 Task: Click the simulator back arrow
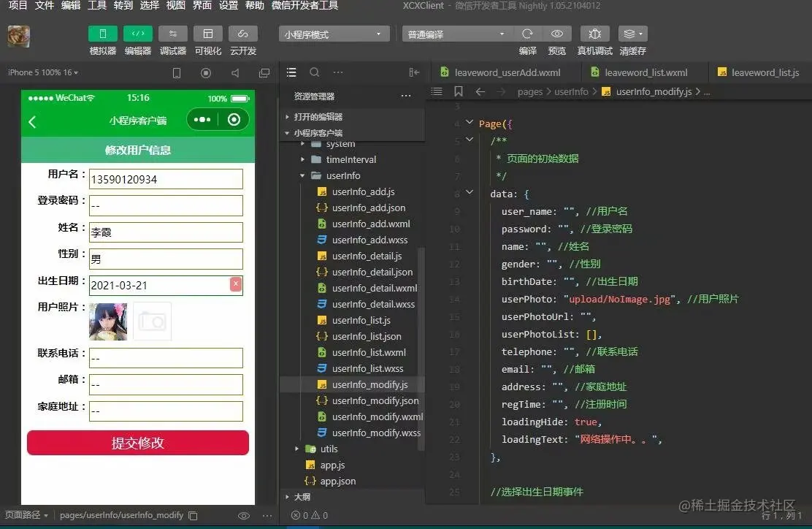pyautogui.click(x=33, y=122)
